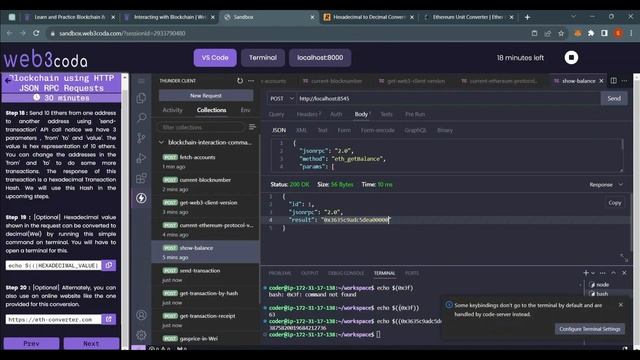
Task: Switch to the TERMINAL panel tab
Action: tap(384, 273)
